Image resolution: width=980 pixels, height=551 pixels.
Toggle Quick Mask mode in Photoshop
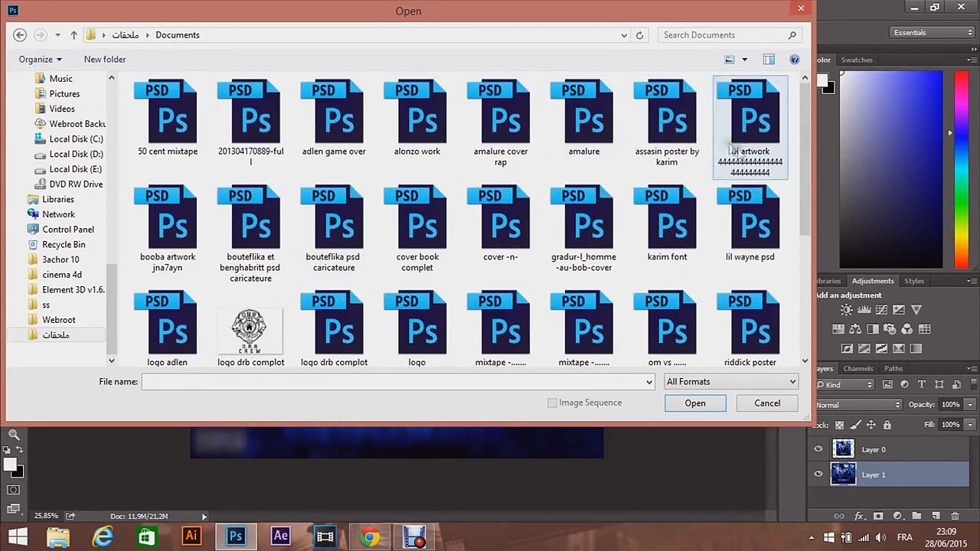(14, 490)
